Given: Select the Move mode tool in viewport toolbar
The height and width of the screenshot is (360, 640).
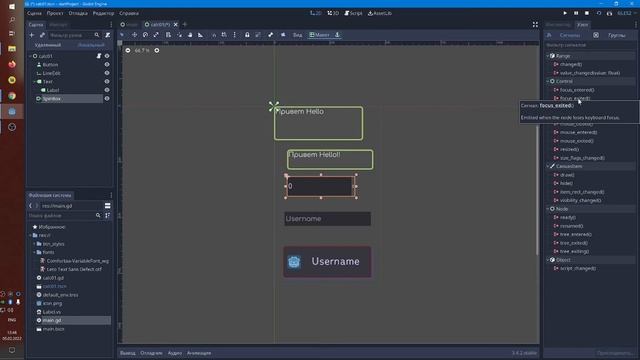Looking at the screenshot, I should [x=134, y=35].
